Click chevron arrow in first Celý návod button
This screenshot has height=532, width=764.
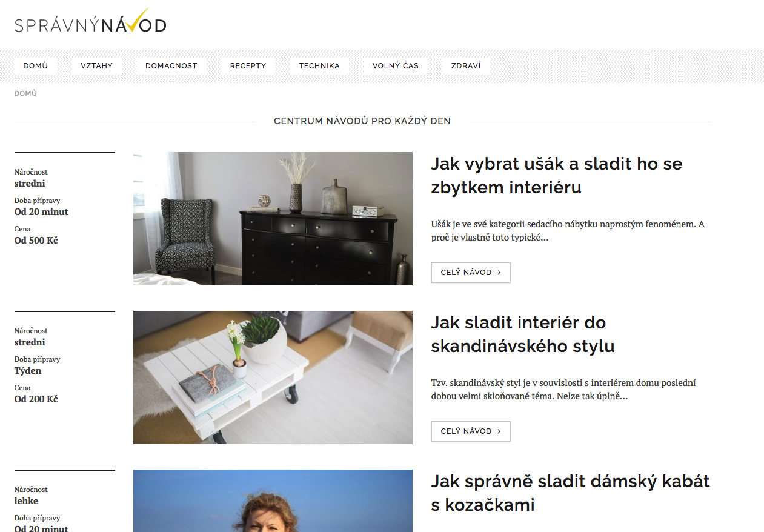point(499,273)
